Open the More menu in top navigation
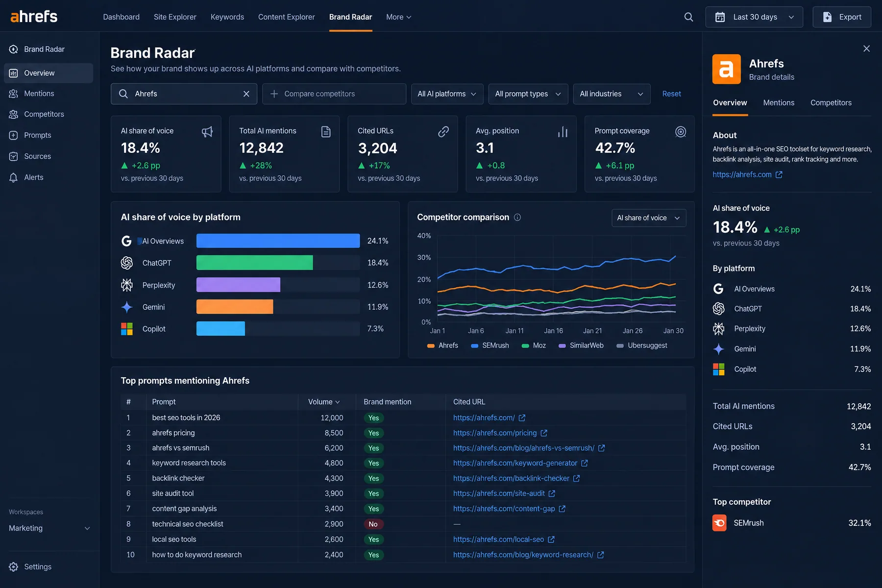Viewport: 882px width, 588px height. (x=398, y=17)
